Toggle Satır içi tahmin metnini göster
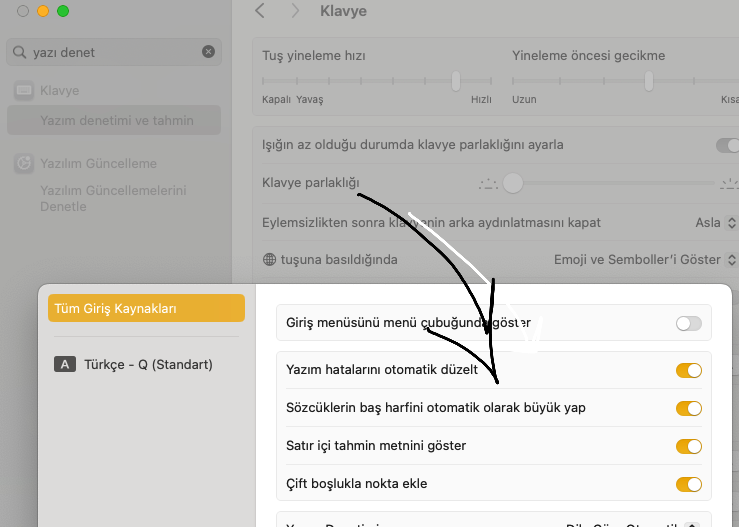 [x=688, y=446]
